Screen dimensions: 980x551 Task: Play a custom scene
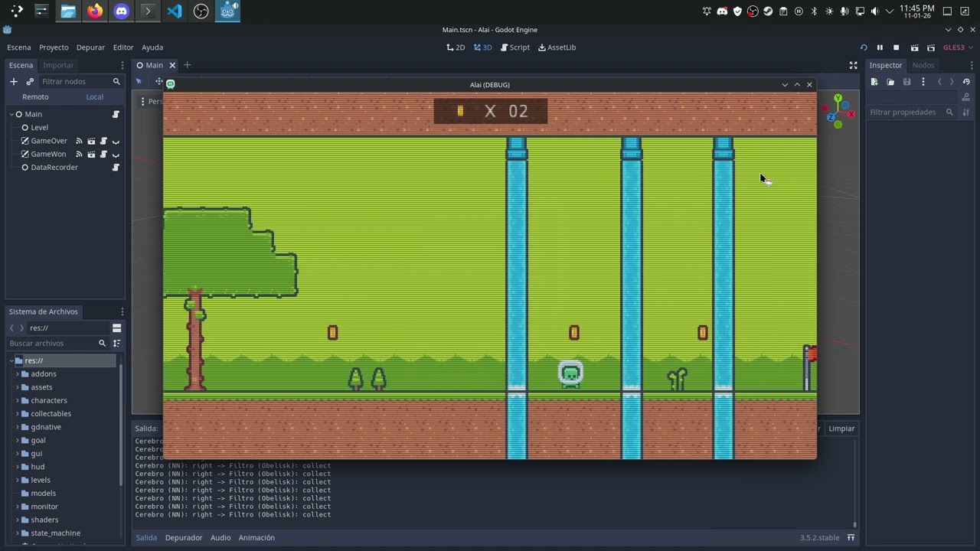tap(931, 47)
